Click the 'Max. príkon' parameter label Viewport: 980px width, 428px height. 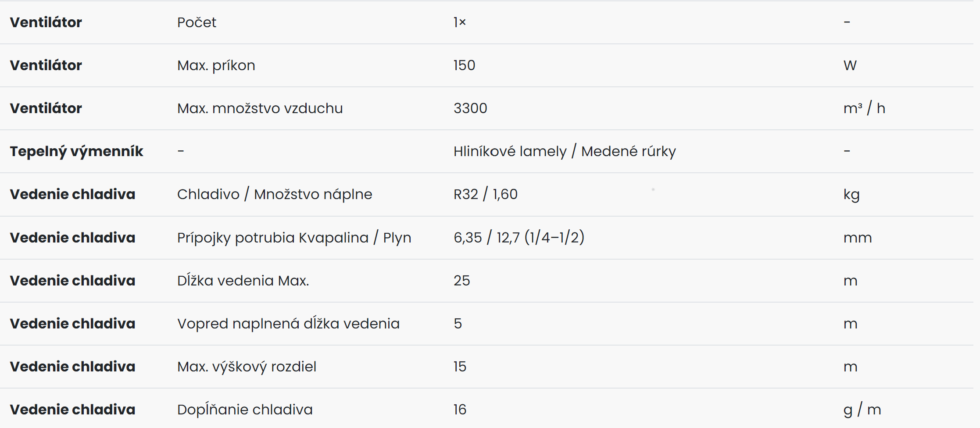point(216,65)
